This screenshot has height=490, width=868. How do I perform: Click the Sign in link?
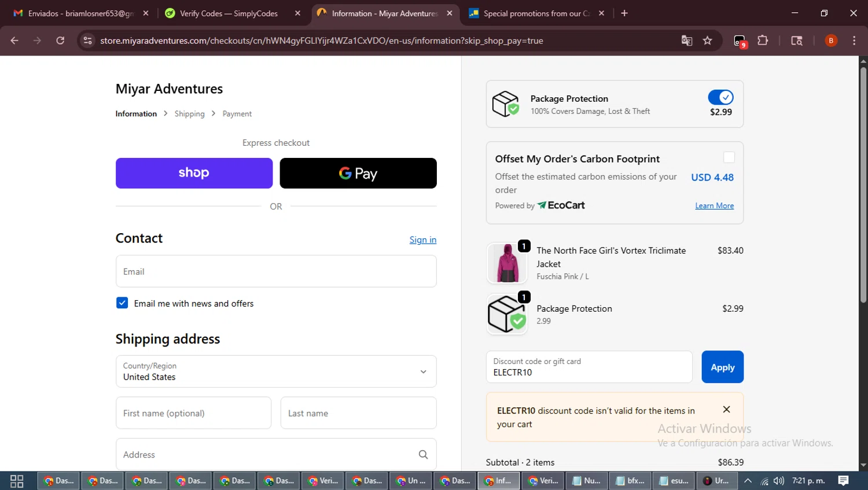[x=423, y=240]
